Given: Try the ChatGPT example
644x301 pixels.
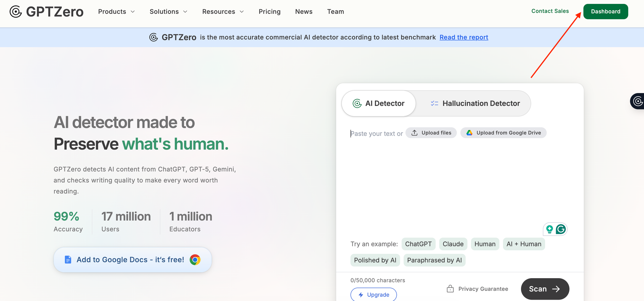Looking at the screenshot, I should [418, 244].
